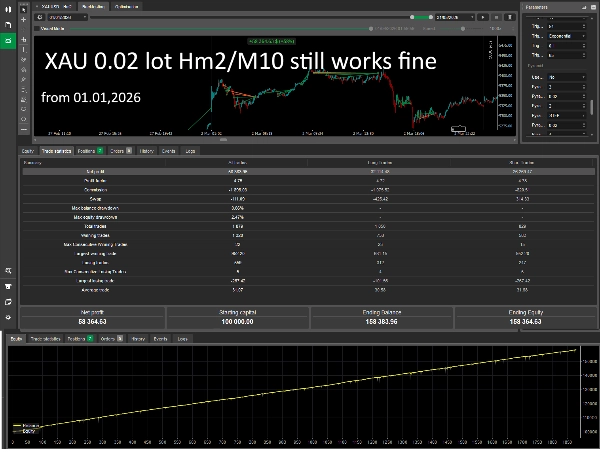This screenshot has width=600, height=452.
Task: Click the Starting capital value 100 000.00
Action: tap(237, 322)
